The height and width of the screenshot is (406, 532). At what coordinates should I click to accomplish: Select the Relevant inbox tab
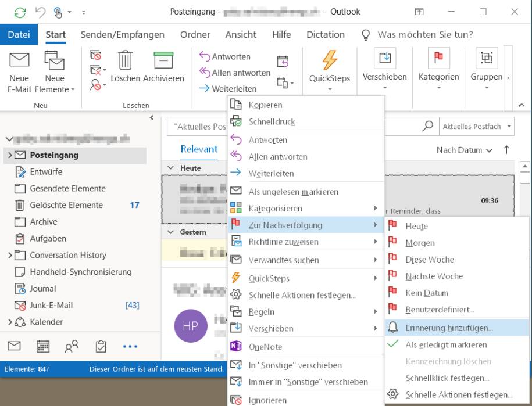(199, 149)
